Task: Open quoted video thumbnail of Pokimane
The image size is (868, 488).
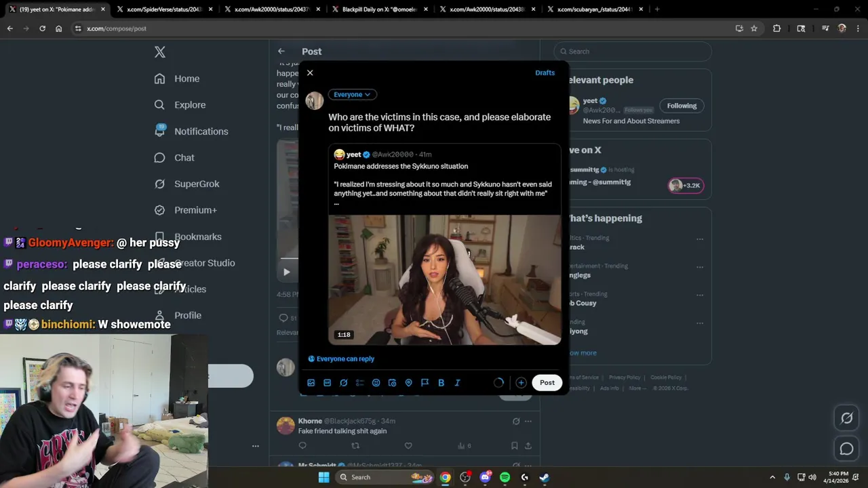Action: (x=445, y=280)
